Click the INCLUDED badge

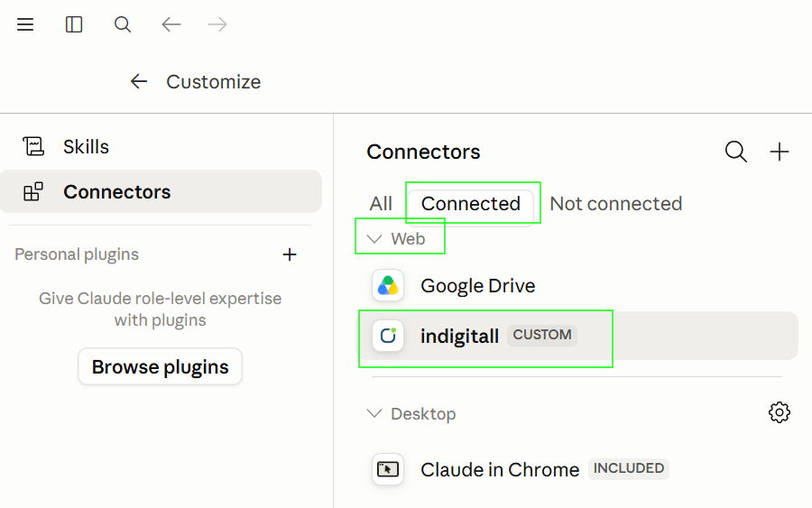[x=629, y=468]
